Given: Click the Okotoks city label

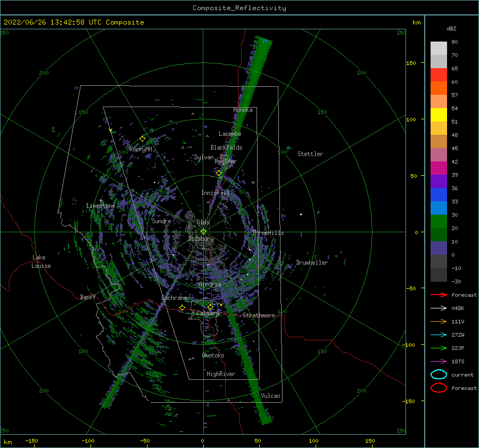Looking at the screenshot, I should coord(213,355).
